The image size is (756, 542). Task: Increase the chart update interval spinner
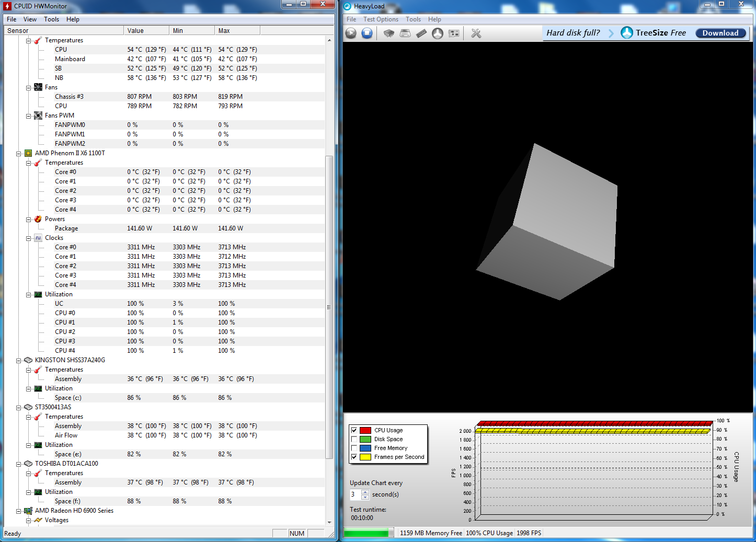click(x=365, y=492)
